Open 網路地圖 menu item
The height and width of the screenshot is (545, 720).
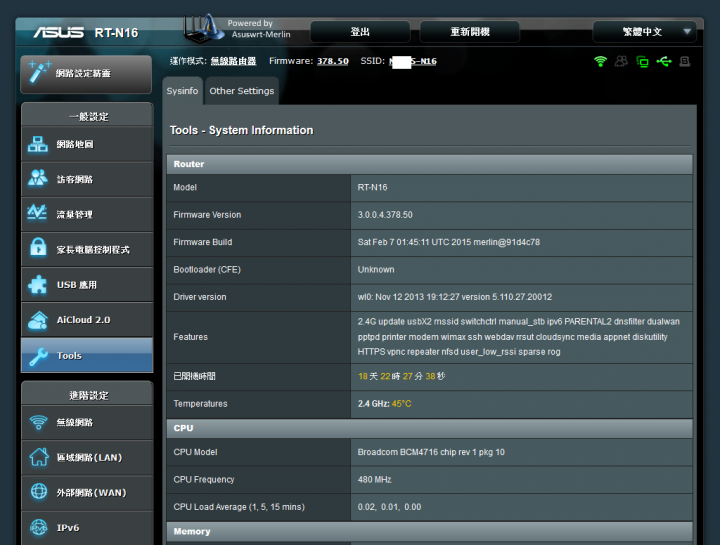(87, 144)
